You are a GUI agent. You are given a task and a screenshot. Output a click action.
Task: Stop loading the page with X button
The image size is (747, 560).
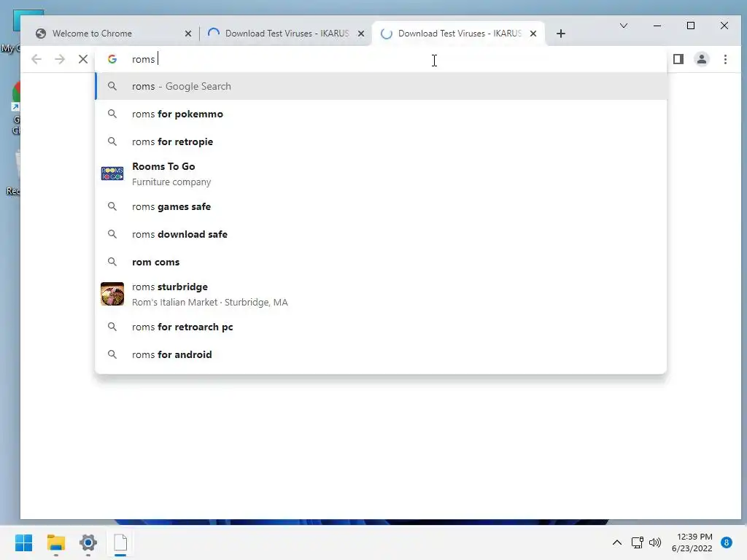[x=83, y=59]
